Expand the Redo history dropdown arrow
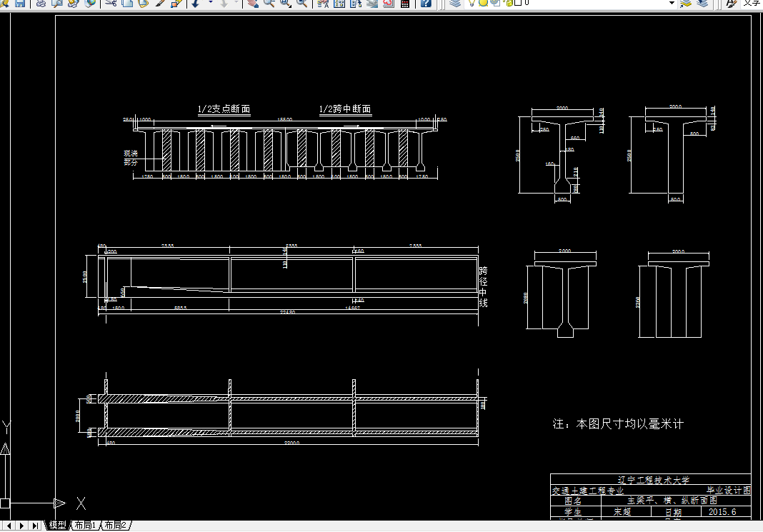763x532 pixels. (236, 2)
